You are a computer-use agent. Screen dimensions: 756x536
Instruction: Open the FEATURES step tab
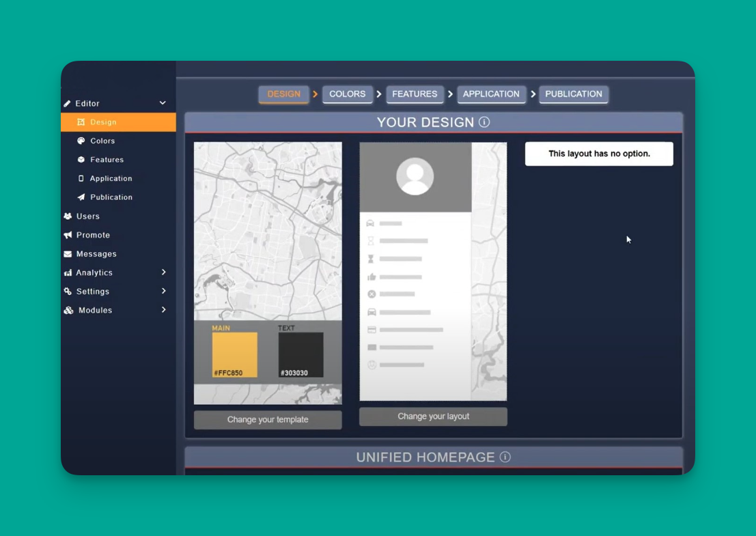pyautogui.click(x=415, y=94)
